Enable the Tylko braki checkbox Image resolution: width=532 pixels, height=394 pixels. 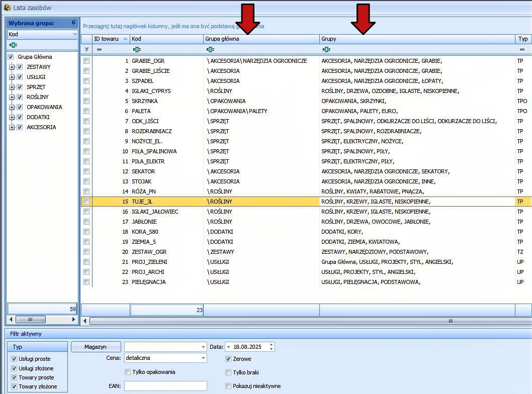click(228, 372)
